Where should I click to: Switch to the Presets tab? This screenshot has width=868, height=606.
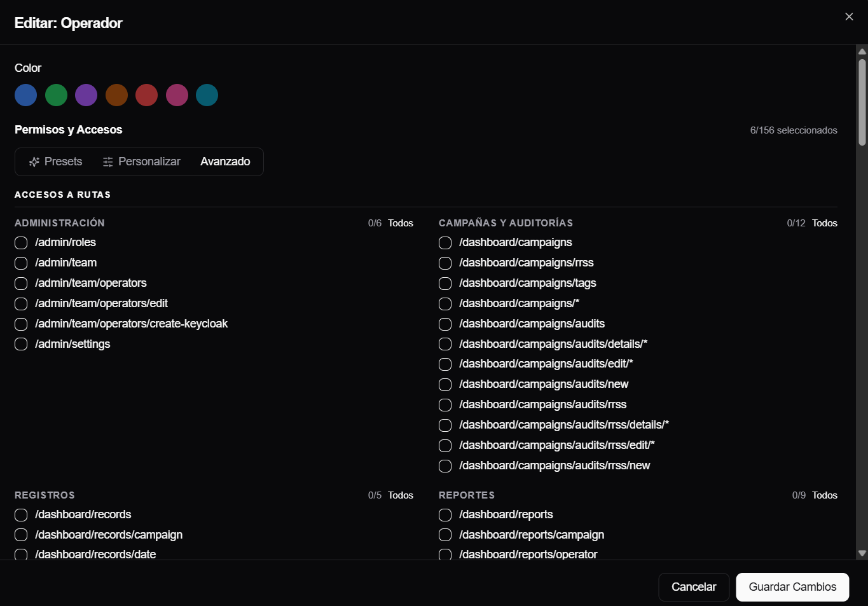point(55,162)
